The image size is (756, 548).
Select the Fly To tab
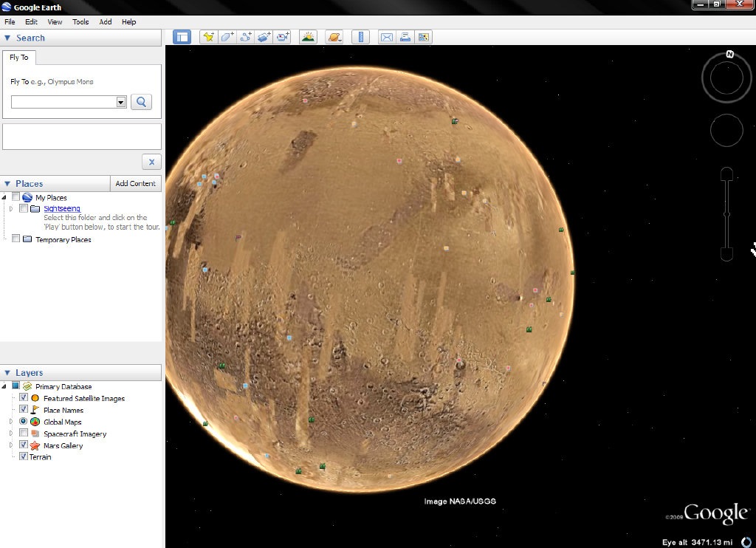[x=19, y=58]
